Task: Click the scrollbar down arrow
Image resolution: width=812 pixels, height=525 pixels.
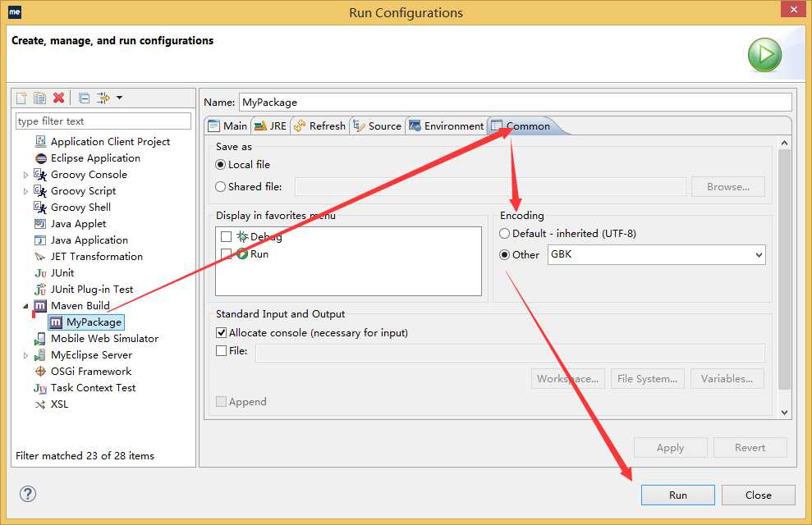Action: pos(785,413)
